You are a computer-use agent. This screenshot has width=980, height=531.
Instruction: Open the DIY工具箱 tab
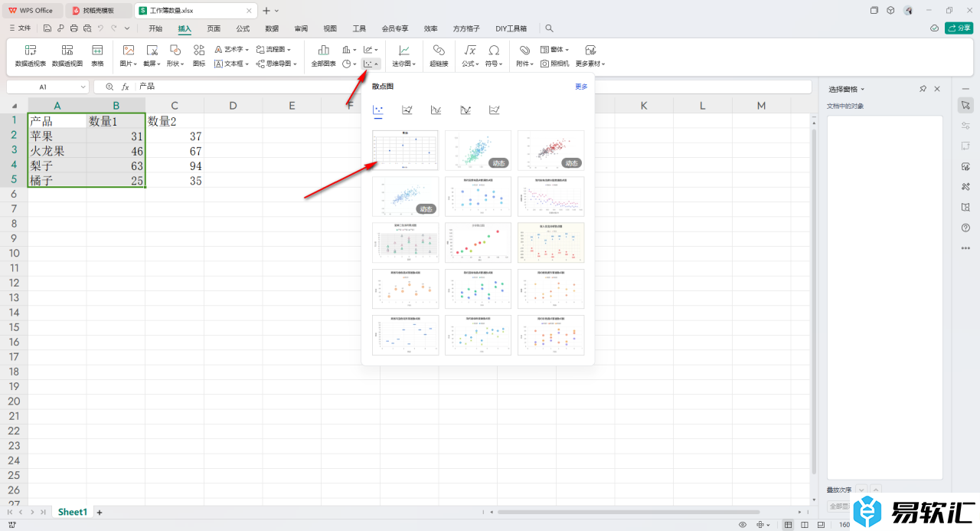511,28
